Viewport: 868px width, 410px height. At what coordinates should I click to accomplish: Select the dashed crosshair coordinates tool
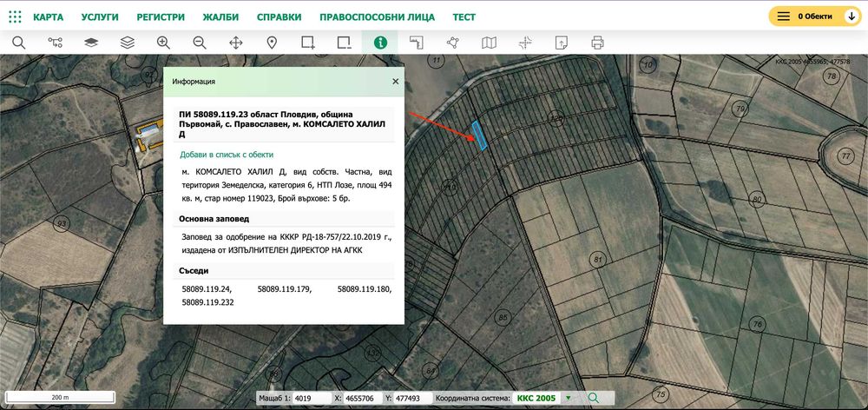click(525, 43)
